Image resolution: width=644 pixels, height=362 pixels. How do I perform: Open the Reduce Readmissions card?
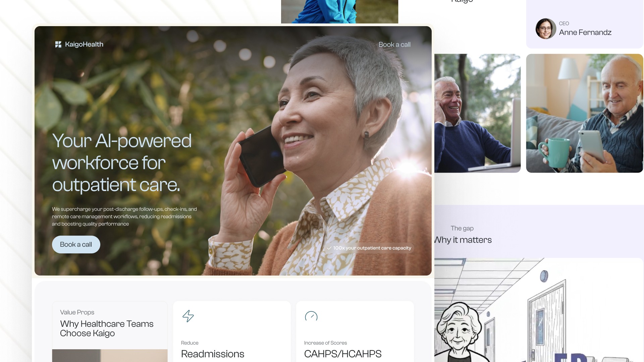(x=232, y=331)
